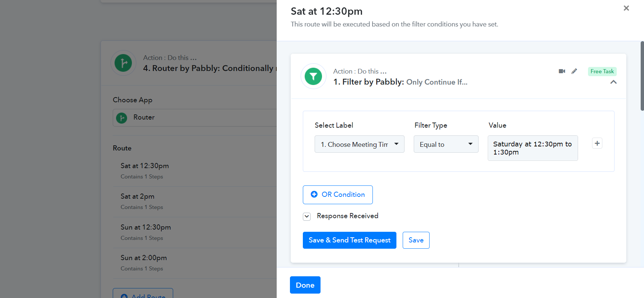This screenshot has width=644, height=298.
Task: Expand the Response Received section
Action: [x=307, y=216]
